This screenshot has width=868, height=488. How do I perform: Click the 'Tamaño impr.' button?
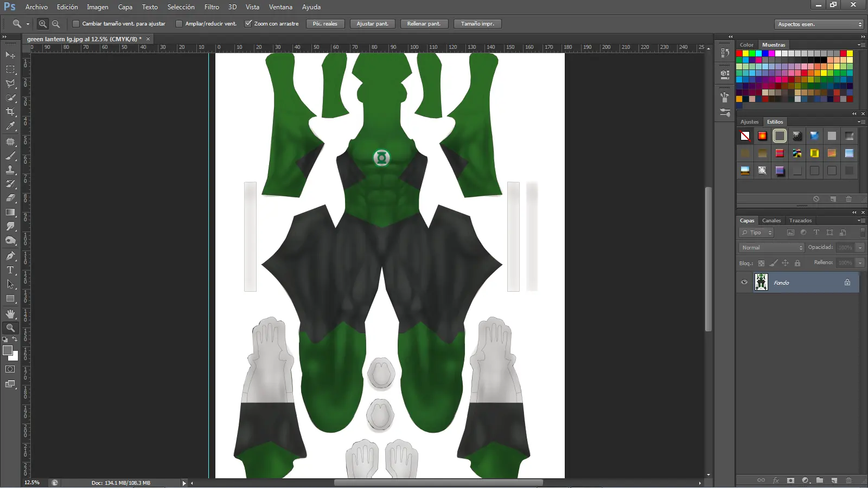[x=477, y=24]
